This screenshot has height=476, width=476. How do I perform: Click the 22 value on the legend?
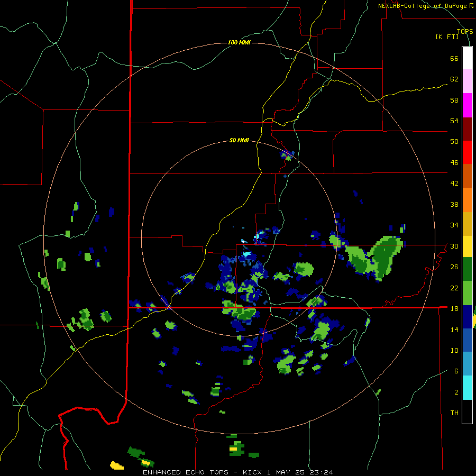[454, 288]
